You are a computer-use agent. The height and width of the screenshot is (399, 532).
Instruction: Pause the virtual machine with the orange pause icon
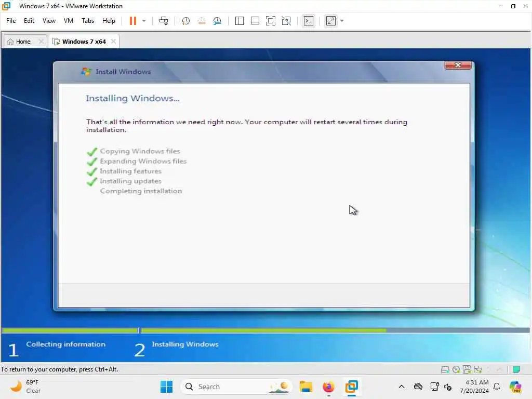point(132,21)
